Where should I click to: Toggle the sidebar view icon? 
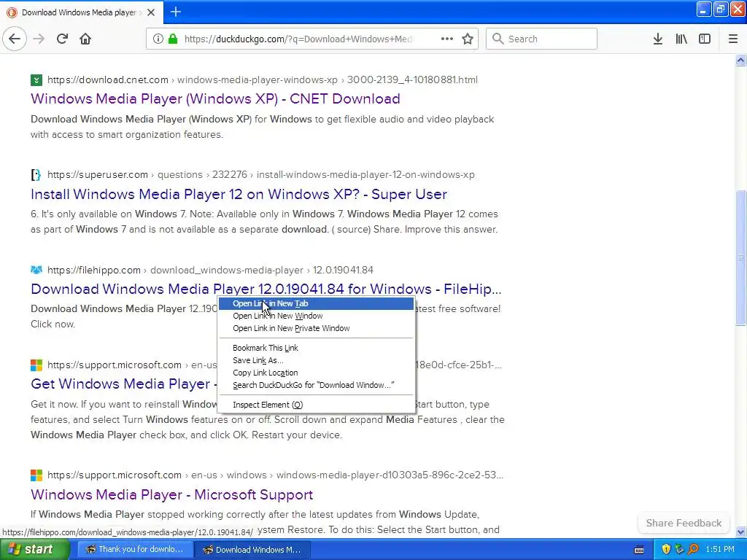point(705,39)
